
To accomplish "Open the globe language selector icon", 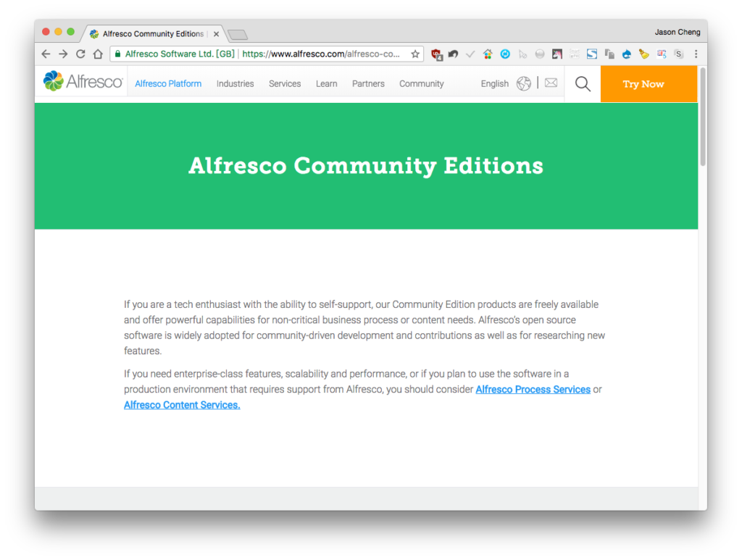I will click(x=523, y=83).
